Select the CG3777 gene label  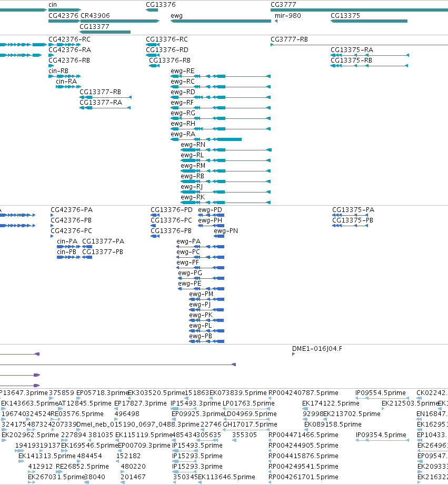pos(283,5)
